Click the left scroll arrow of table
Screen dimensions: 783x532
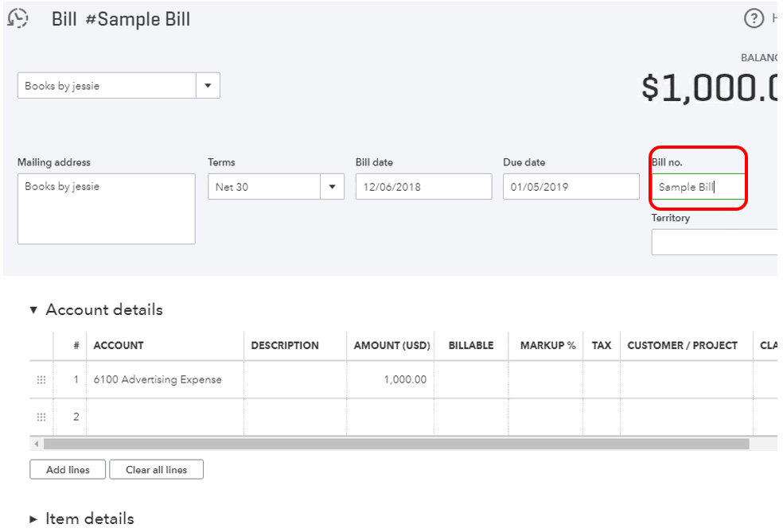36,444
